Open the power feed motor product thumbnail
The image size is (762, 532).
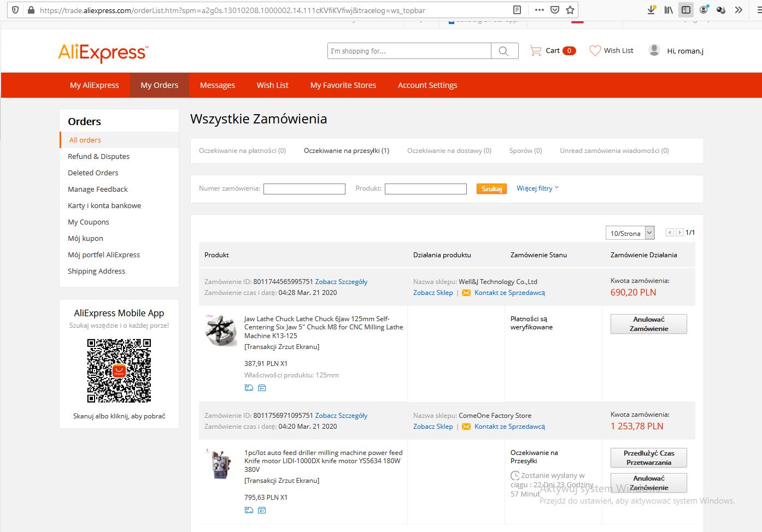221,464
